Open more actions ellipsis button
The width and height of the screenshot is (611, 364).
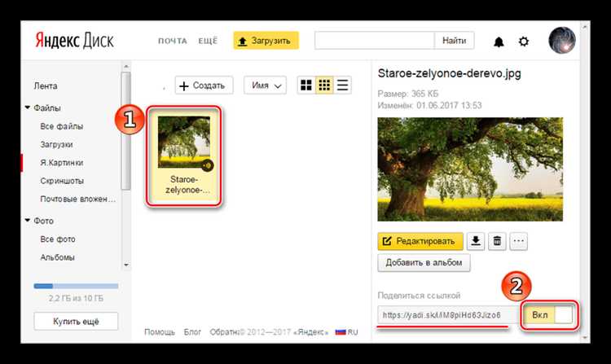pyautogui.click(x=518, y=241)
